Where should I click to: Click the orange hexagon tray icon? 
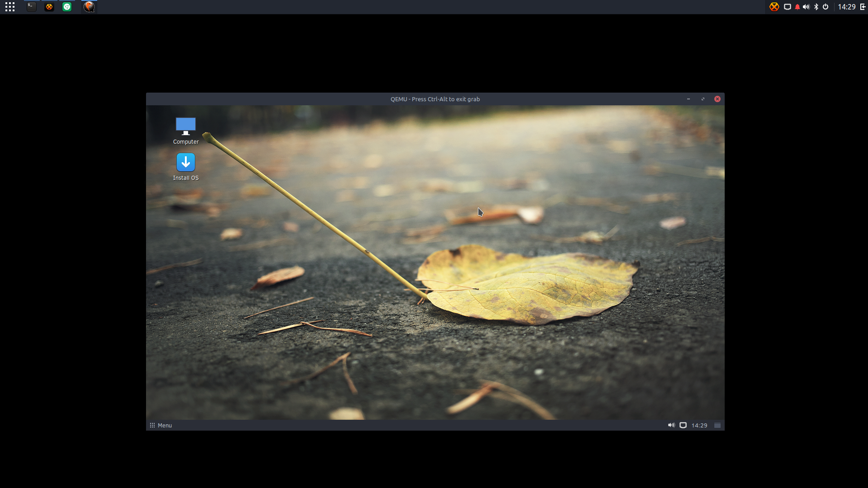[x=774, y=7]
